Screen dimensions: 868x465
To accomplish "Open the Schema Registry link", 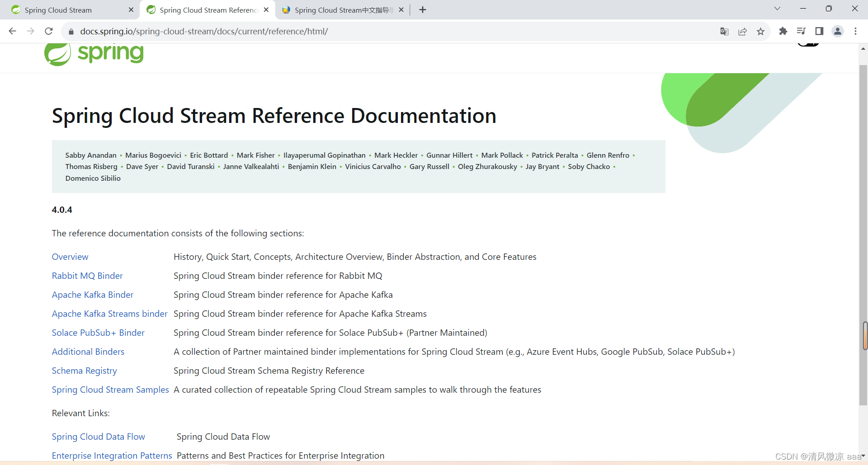I will [x=85, y=371].
